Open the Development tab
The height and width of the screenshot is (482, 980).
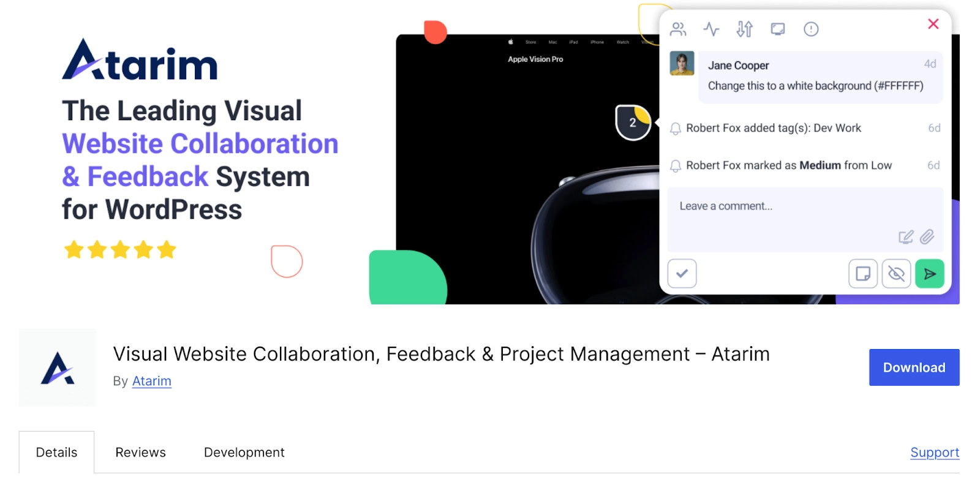click(244, 453)
